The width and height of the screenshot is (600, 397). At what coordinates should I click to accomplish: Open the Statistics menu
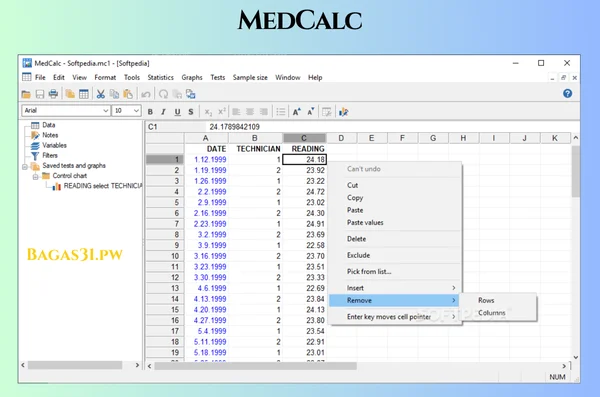pyautogui.click(x=160, y=77)
